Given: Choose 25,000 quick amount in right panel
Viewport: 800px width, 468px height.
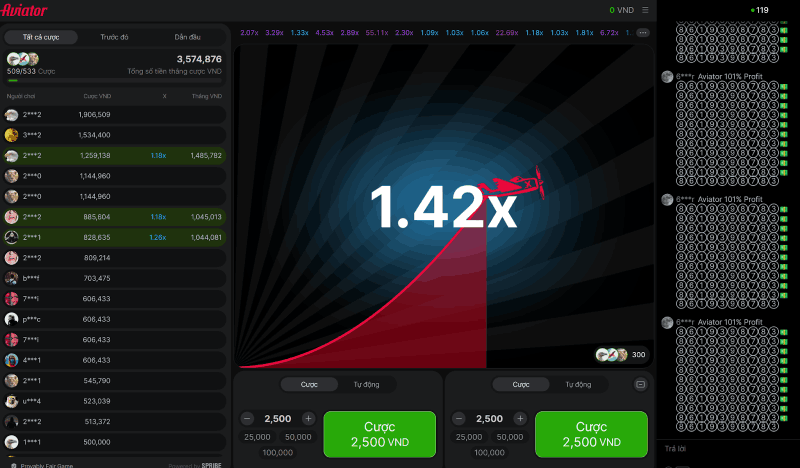Looking at the screenshot, I should [x=469, y=437].
